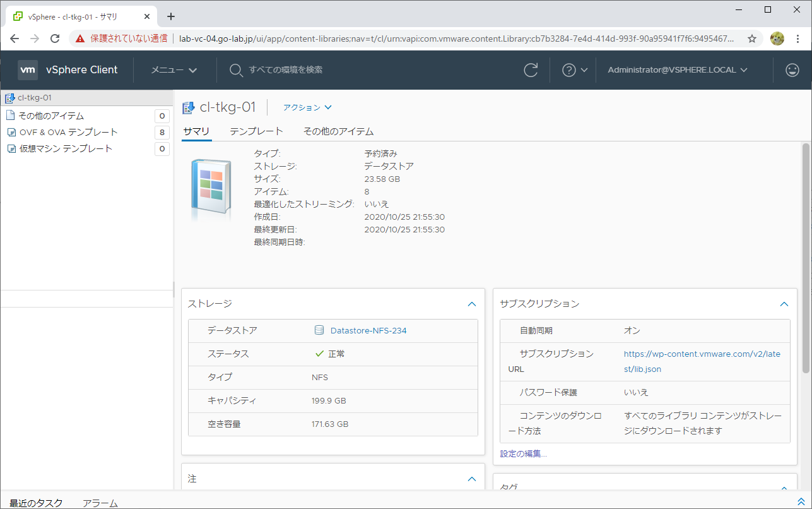Click the 199.9 GB capacity value
Viewport: 812px width, 509px height.
coord(328,400)
